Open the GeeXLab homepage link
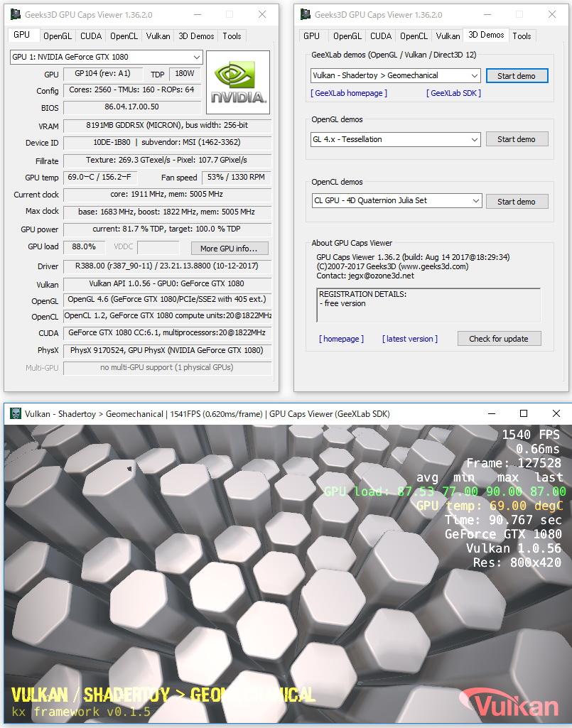The height and width of the screenshot is (728, 572). 348,93
